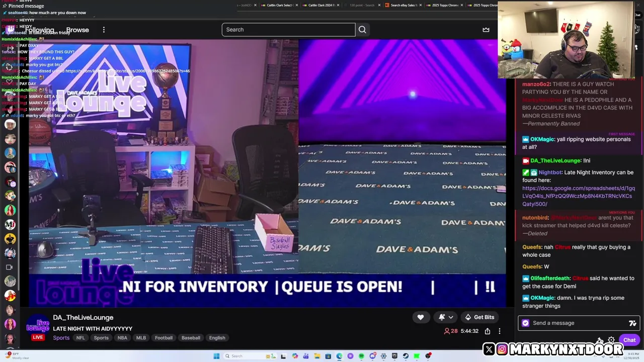Select the Football tag
This screenshot has height=362, width=644.
[164, 338]
